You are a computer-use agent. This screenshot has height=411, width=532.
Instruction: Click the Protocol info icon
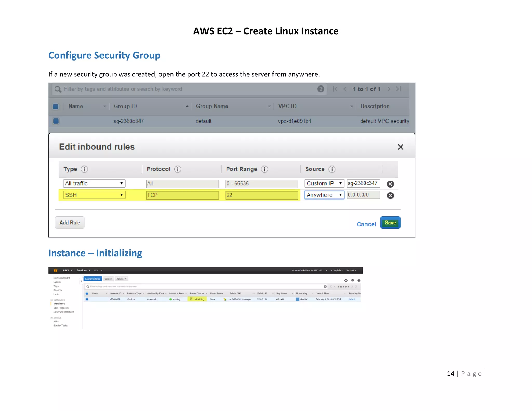click(178, 169)
